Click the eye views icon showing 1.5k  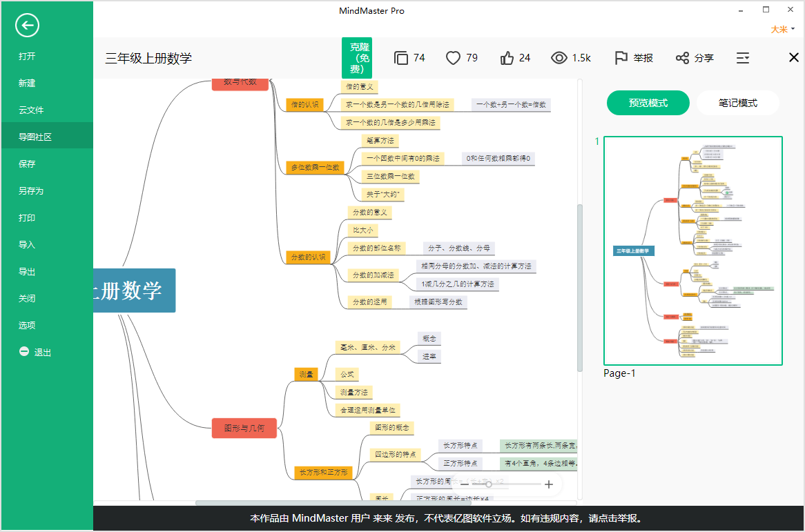[559, 58]
